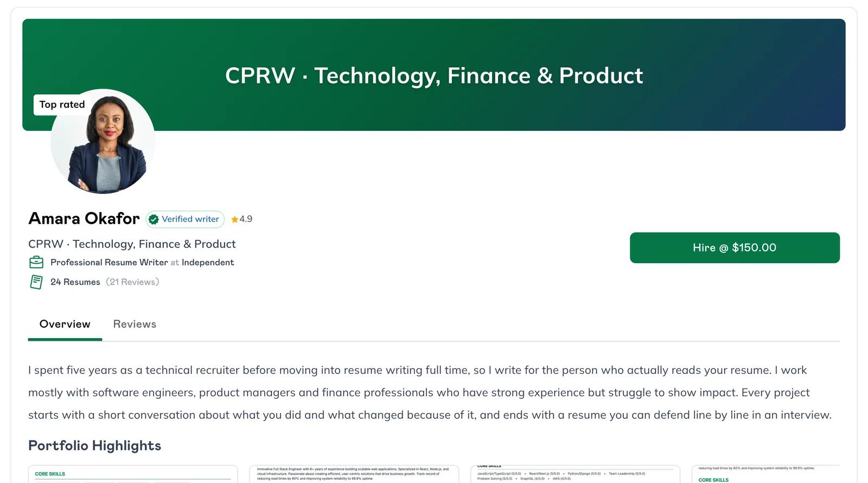Viewport: 868px width, 483px height.
Task: Select the Overview tab
Action: coord(65,324)
